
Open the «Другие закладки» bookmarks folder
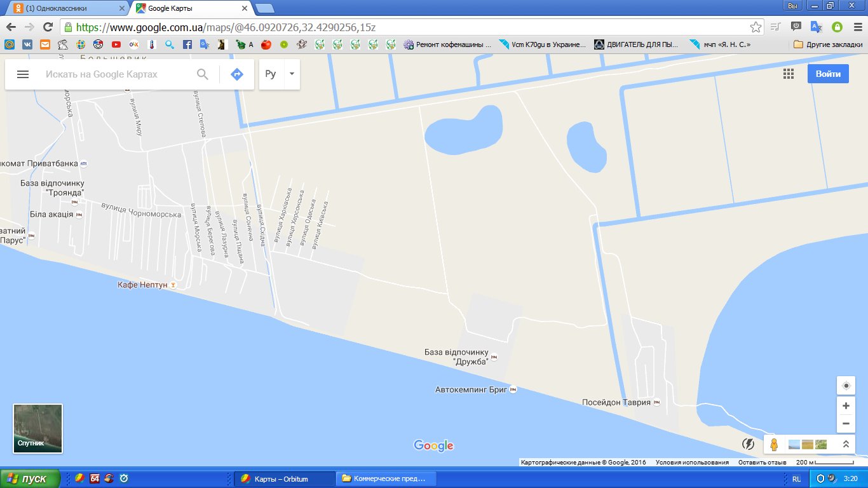828,44
